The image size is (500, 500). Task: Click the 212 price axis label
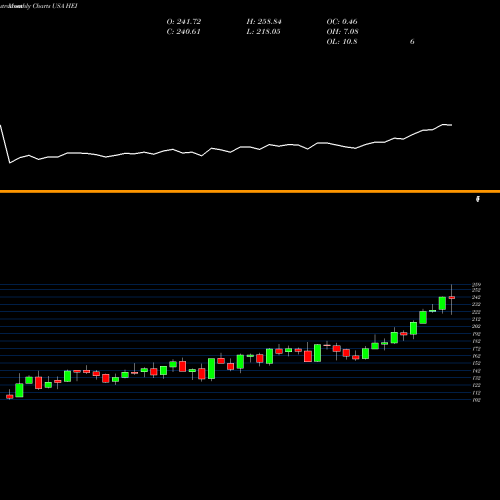click(477, 319)
